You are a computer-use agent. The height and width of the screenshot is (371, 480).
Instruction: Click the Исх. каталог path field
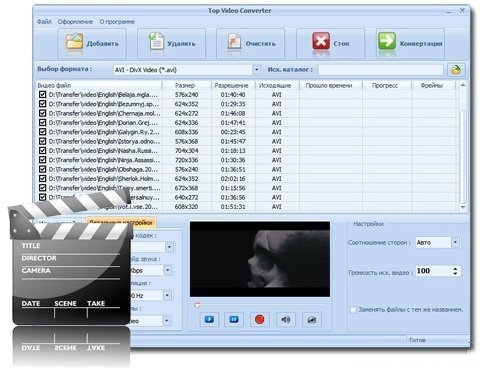pyautogui.click(x=381, y=70)
